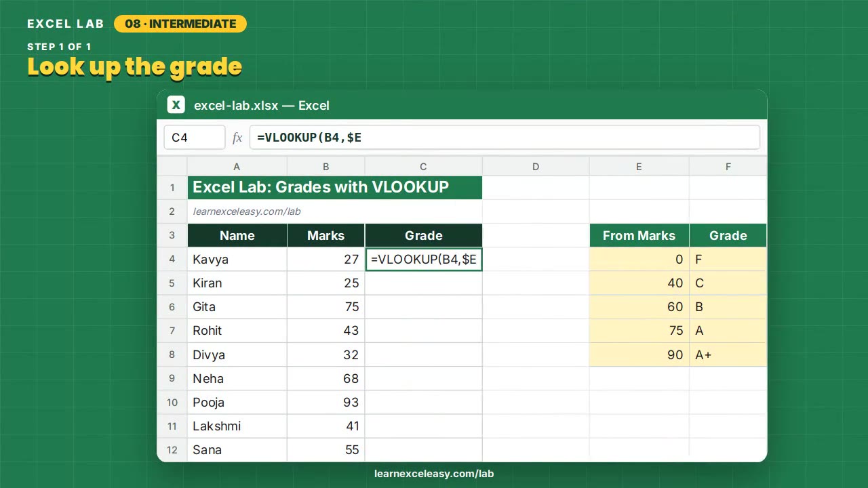868x488 pixels.
Task: Click the From Marks value 40
Action: pyautogui.click(x=639, y=283)
